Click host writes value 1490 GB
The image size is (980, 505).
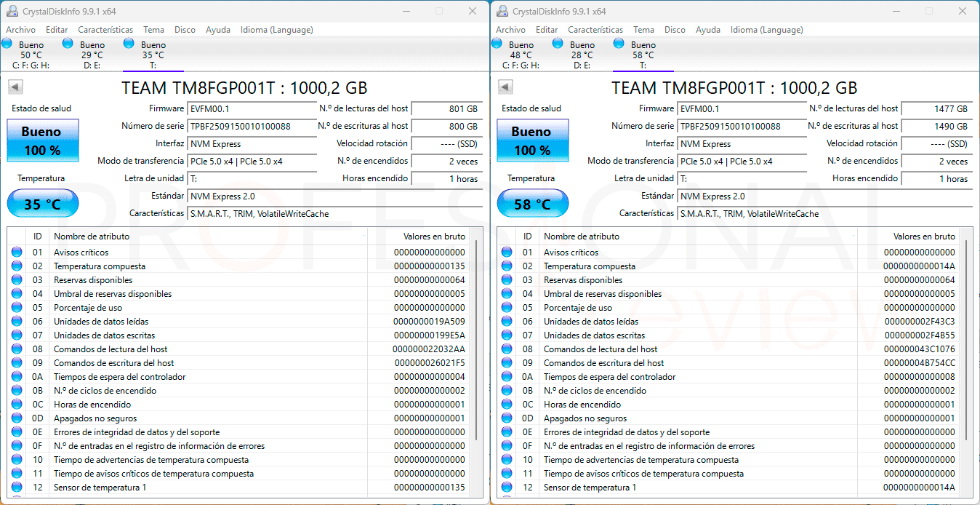936,126
